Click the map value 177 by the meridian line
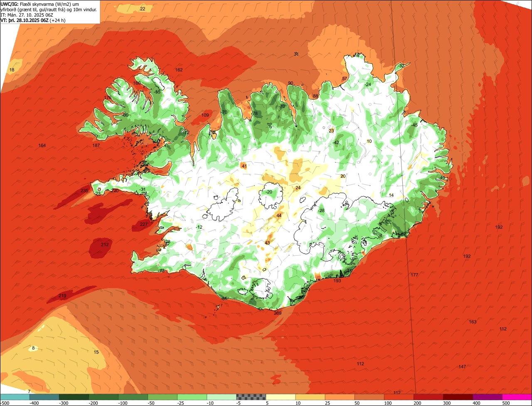This screenshot has width=532, height=406. click(x=414, y=275)
